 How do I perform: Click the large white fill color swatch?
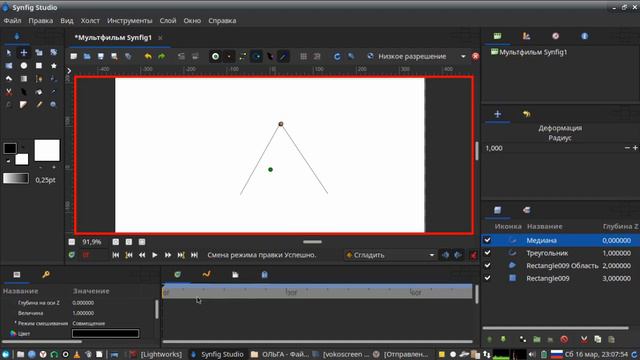coord(47,150)
